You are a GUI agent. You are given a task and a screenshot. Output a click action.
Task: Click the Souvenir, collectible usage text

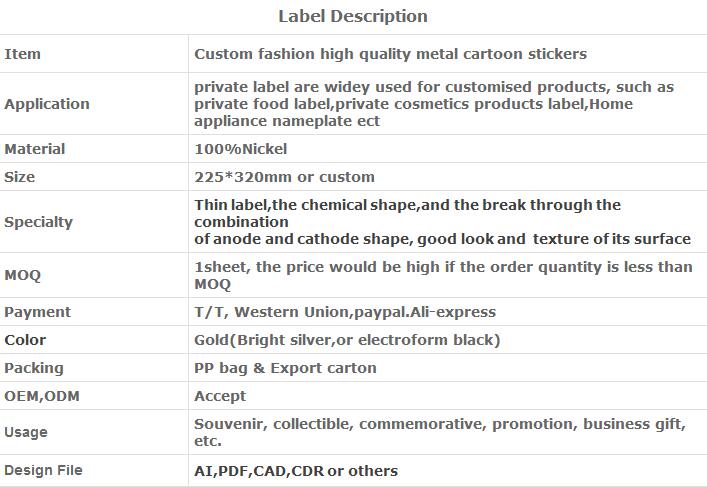(440, 432)
